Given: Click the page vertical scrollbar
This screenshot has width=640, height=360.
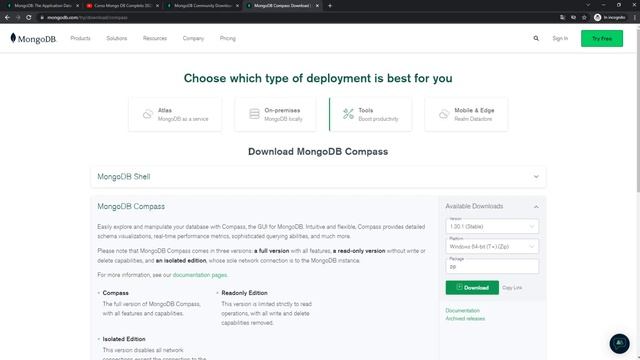Looking at the screenshot, I should 638,110.
